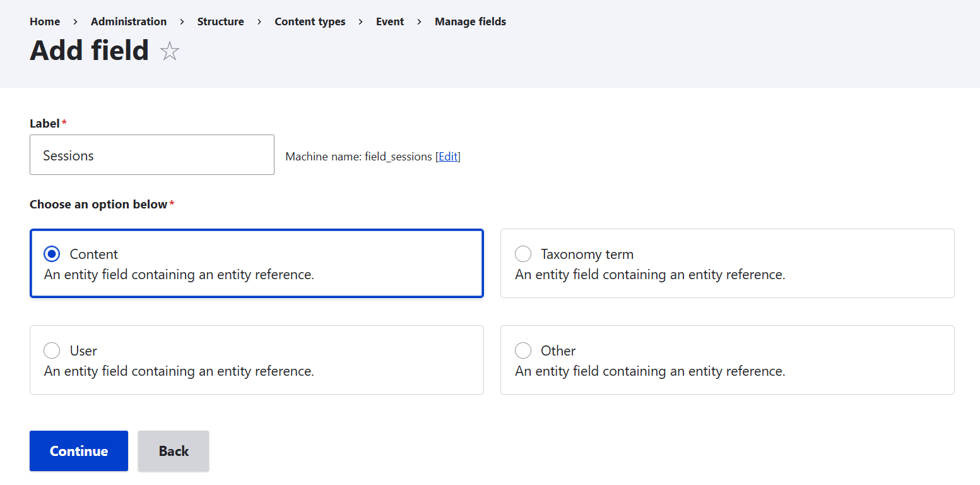The width and height of the screenshot is (980, 485).
Task: Select the Taxonomy term radio button
Action: 523,254
